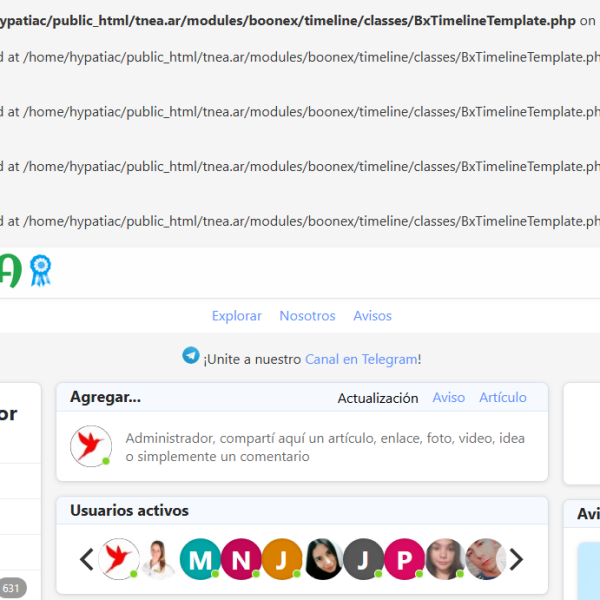
Task: Switch to the Artículo tab
Action: 502,397
